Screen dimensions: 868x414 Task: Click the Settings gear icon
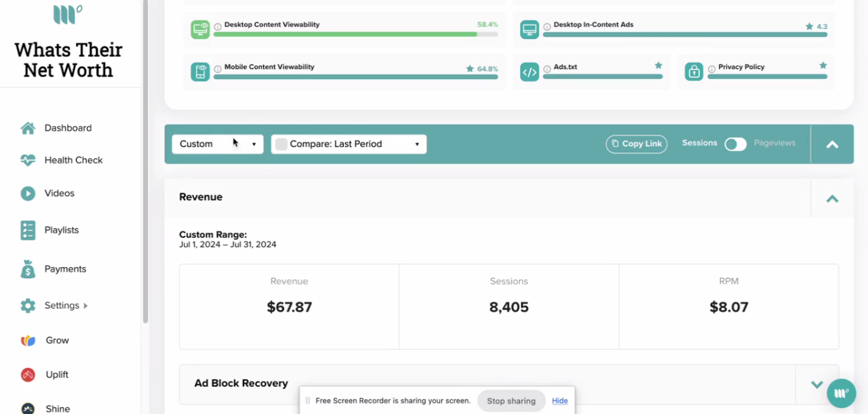tap(27, 306)
